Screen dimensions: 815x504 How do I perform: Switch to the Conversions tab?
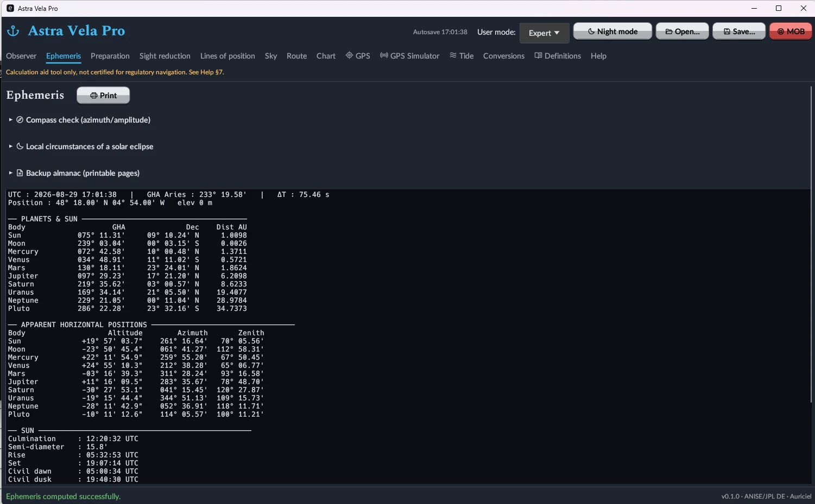504,56
